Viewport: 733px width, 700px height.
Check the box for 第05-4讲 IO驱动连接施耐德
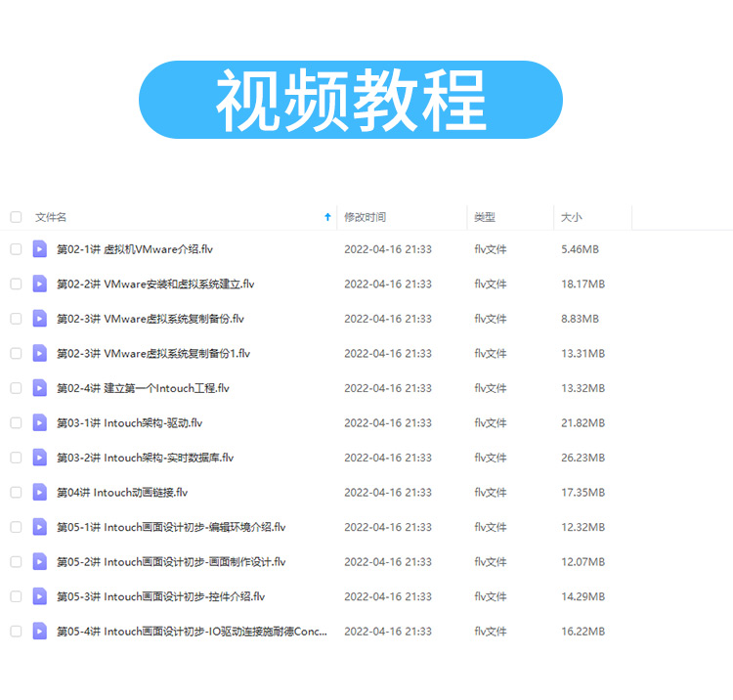16,632
